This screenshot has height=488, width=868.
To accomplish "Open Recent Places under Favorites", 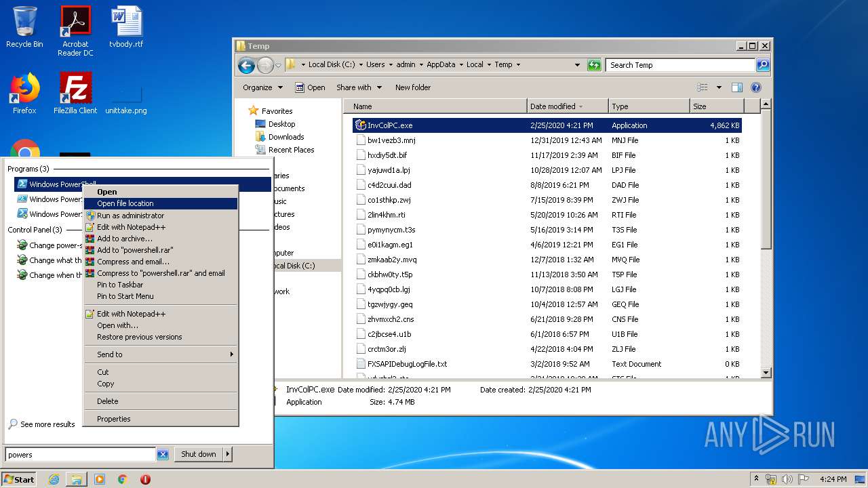I will (x=291, y=150).
